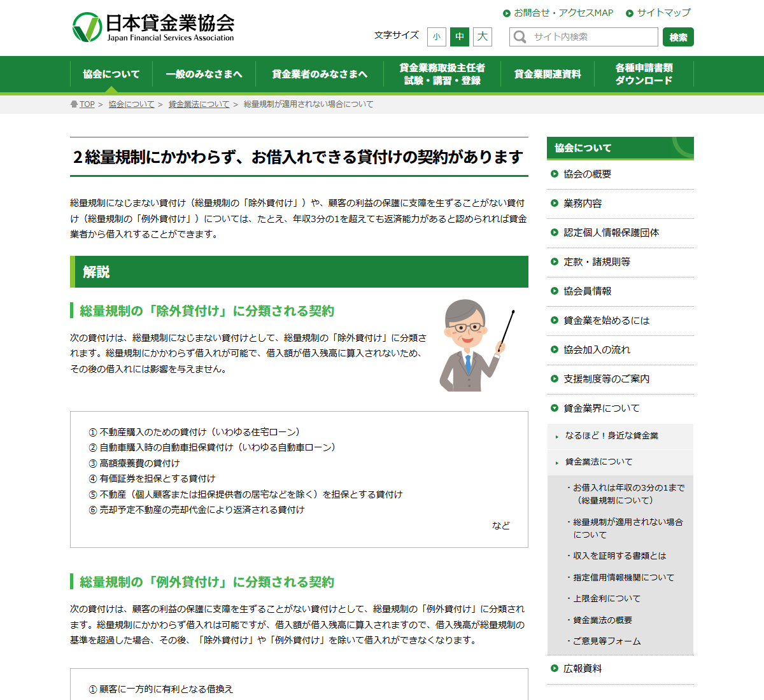Open 広報資料 in sidebar
Screen dimensions: 764x700
click(620, 669)
